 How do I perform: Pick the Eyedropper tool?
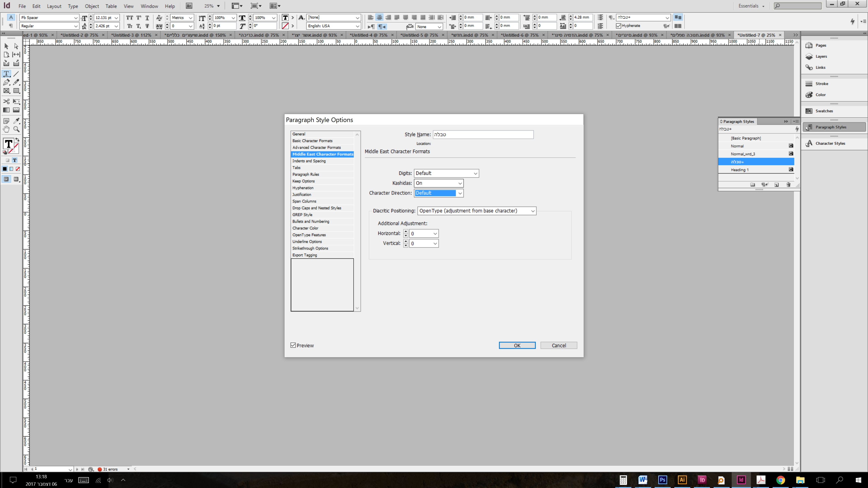16,121
